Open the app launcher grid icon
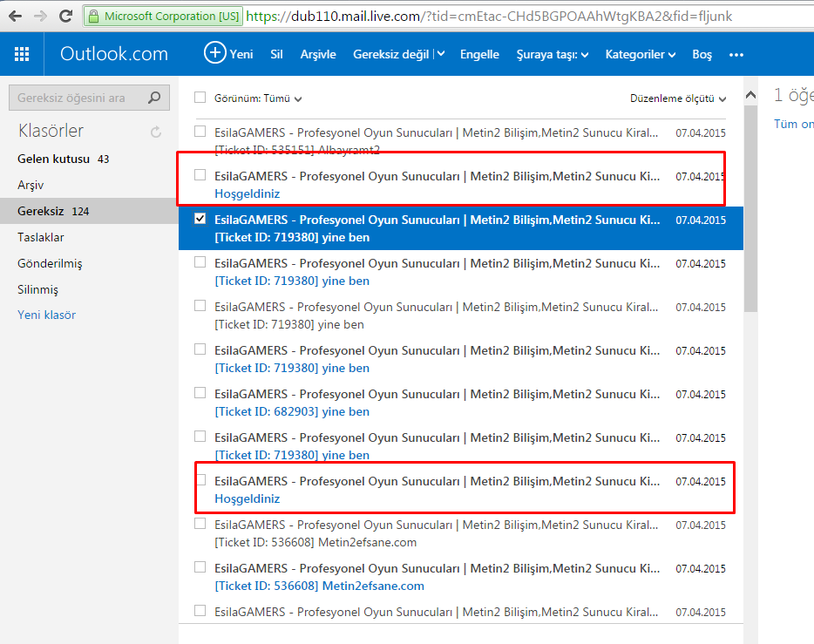 pos(22,54)
